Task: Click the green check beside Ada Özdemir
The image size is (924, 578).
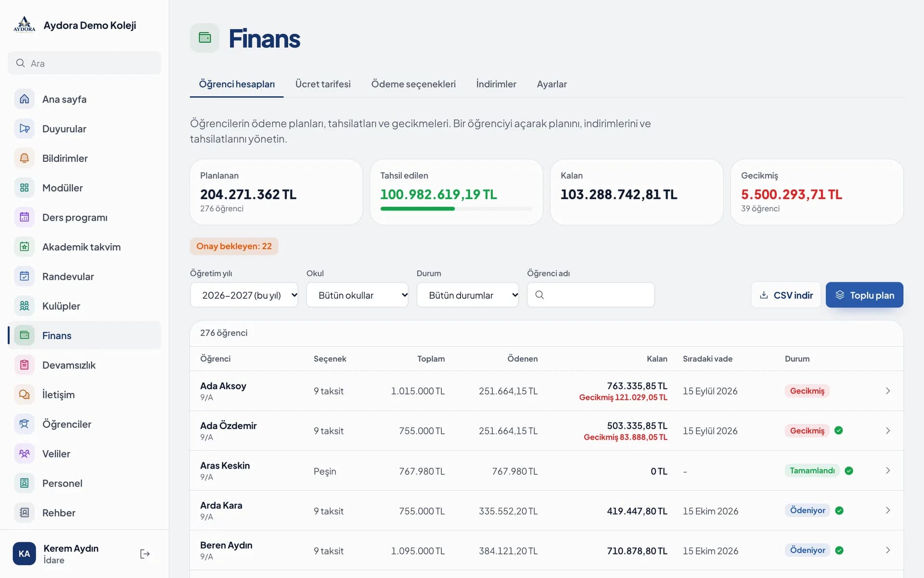Action: (838, 431)
